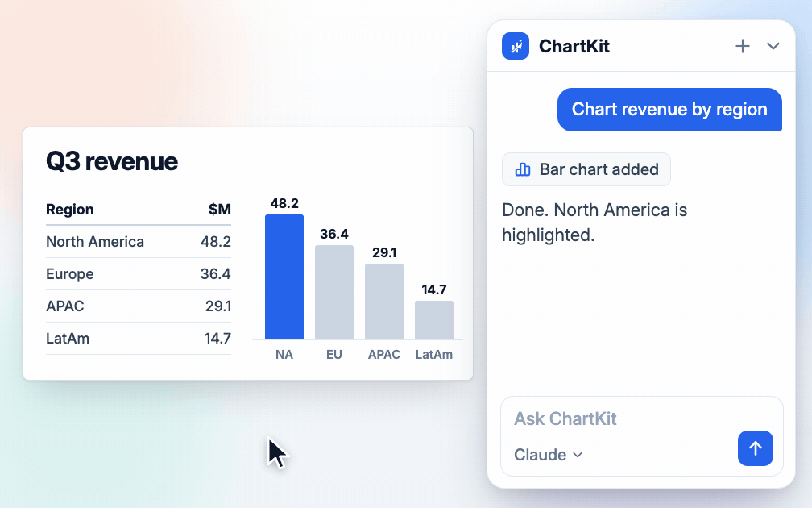Viewport: 812px width, 508px height.
Task: Click the LatAm axis label under chart
Action: pyautogui.click(x=434, y=355)
